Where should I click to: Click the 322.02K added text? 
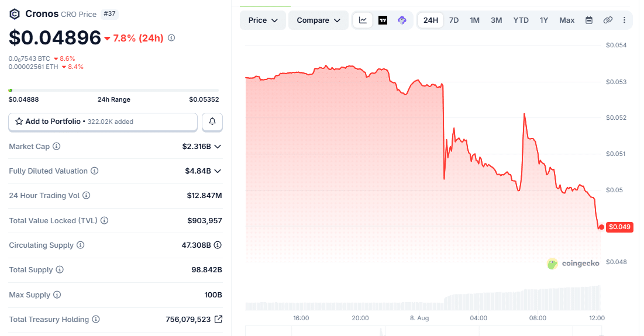[110, 122]
